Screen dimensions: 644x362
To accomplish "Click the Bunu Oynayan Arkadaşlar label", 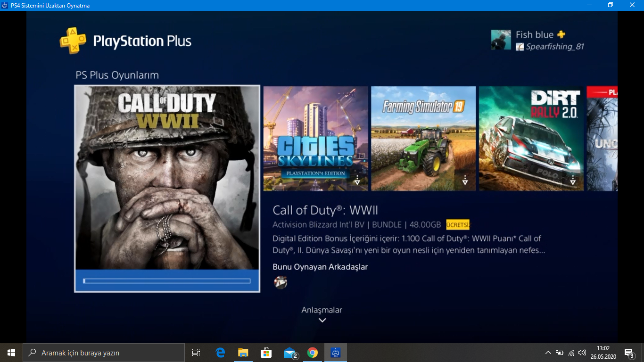I will point(320,267).
